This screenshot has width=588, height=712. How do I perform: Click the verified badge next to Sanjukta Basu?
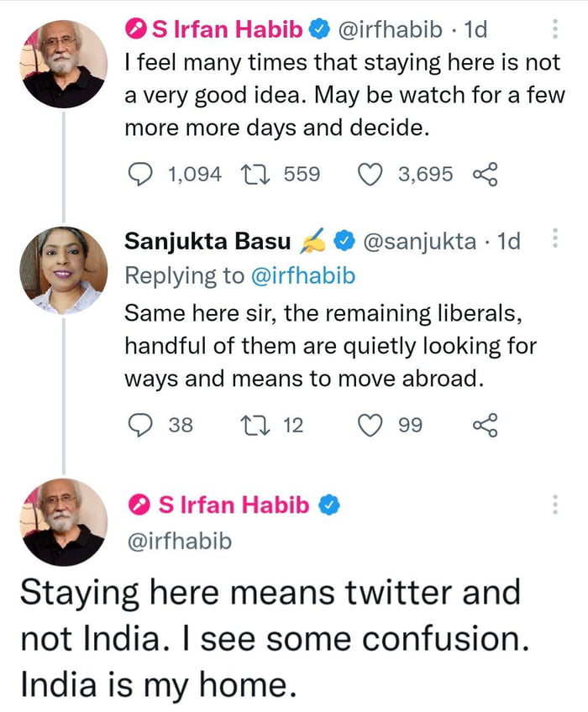click(x=345, y=241)
